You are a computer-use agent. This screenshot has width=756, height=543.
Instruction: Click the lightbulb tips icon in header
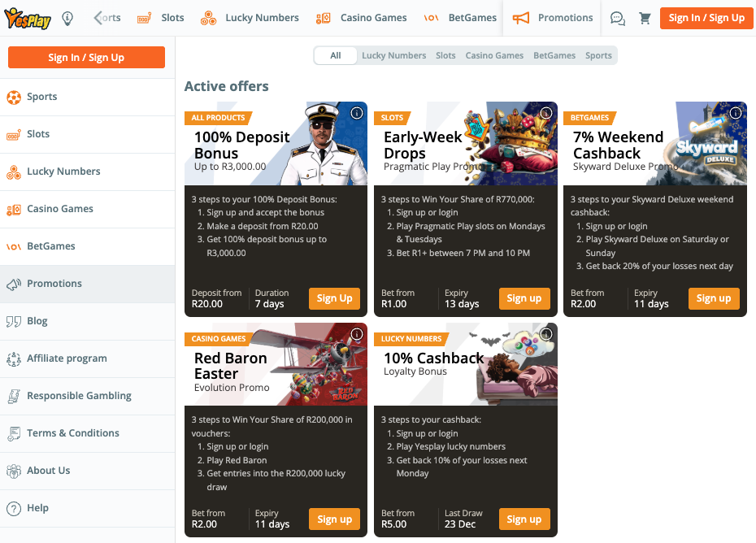[67, 18]
